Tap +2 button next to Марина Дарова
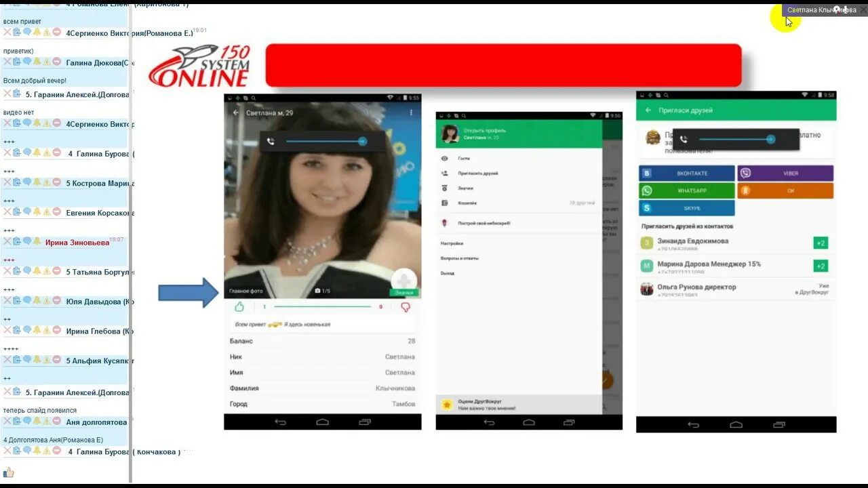868x488 pixels. (x=821, y=266)
